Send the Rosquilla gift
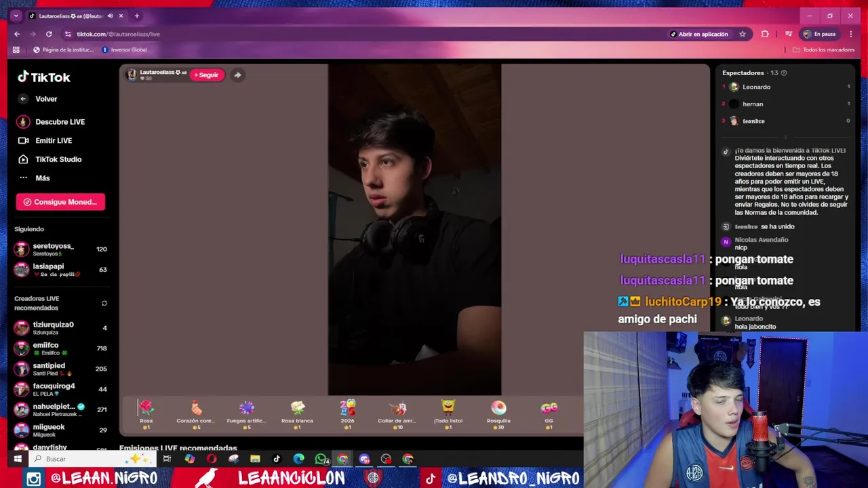 [498, 415]
